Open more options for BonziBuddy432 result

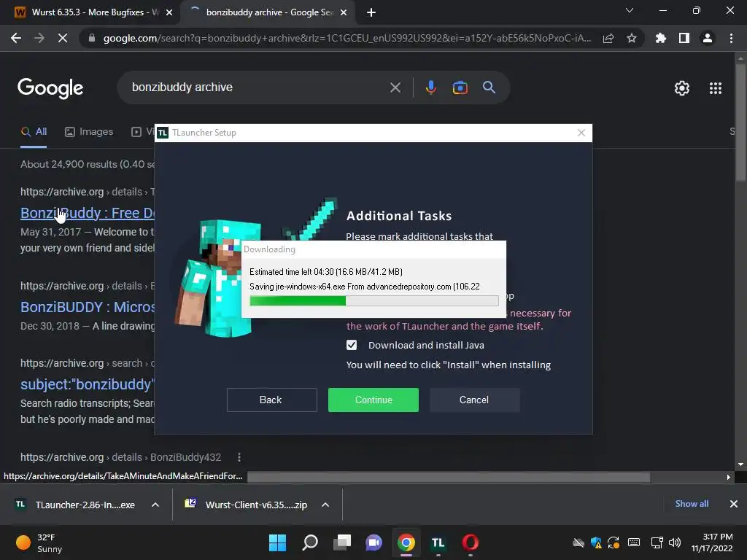(x=239, y=457)
